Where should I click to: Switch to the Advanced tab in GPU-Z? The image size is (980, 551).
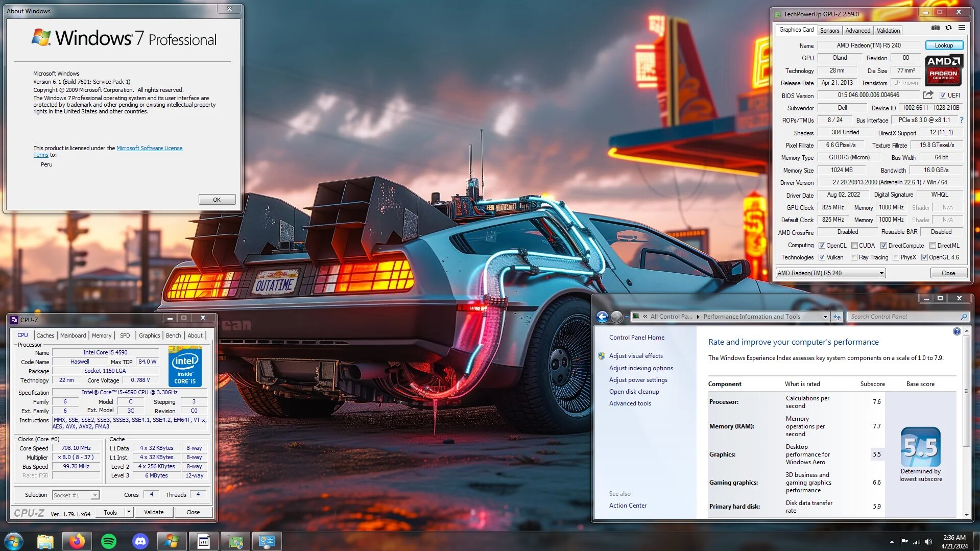point(857,31)
